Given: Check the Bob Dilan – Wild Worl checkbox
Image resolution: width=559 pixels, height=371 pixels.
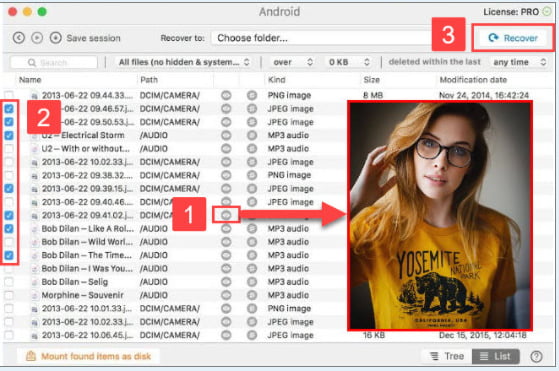Looking at the screenshot, I should tap(9, 242).
